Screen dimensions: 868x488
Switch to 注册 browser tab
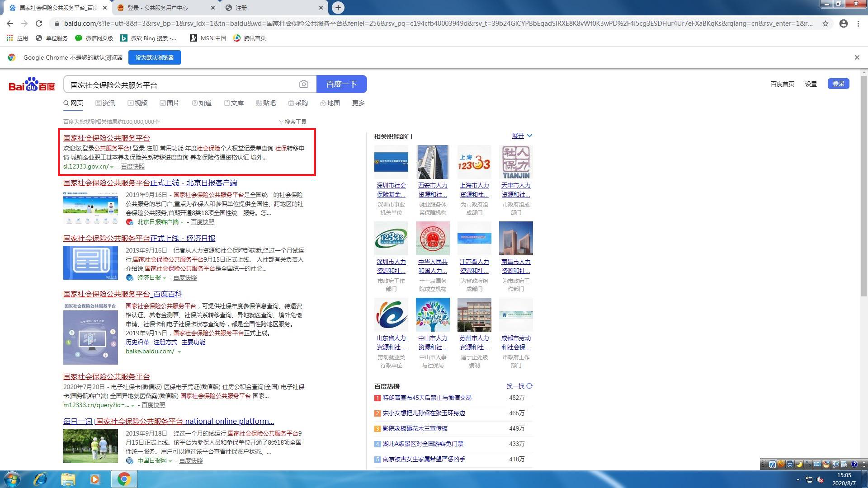[274, 8]
